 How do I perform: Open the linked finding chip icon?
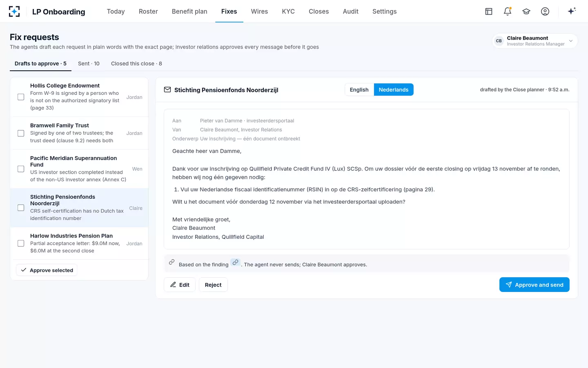235,263
